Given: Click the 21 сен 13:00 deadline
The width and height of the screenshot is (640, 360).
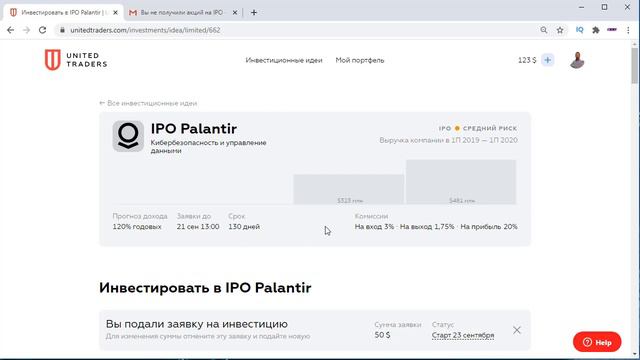Looking at the screenshot, I should pyautogui.click(x=198, y=227).
